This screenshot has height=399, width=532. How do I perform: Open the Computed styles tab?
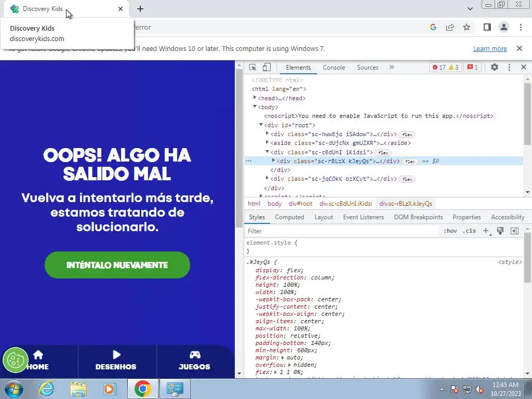tap(289, 217)
